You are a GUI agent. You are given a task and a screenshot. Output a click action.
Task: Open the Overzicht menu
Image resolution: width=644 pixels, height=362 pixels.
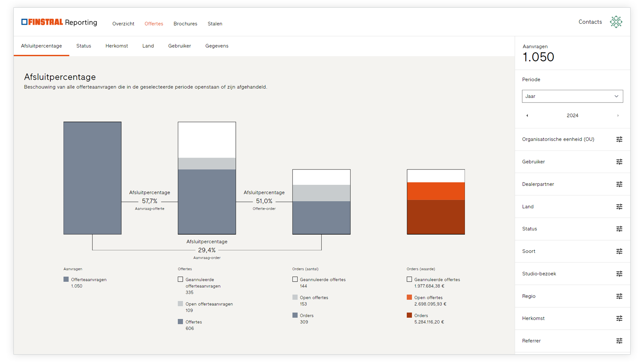tap(123, 24)
